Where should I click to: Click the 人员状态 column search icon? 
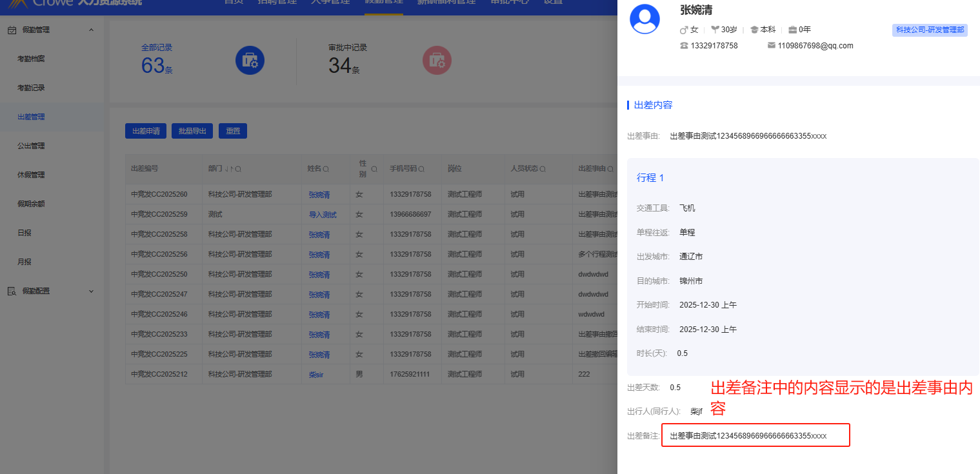(543, 169)
